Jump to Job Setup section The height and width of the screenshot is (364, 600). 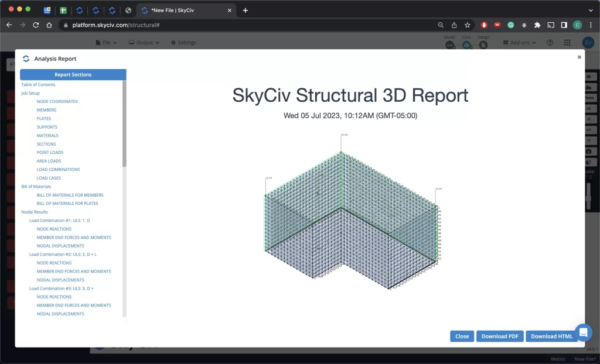point(30,93)
